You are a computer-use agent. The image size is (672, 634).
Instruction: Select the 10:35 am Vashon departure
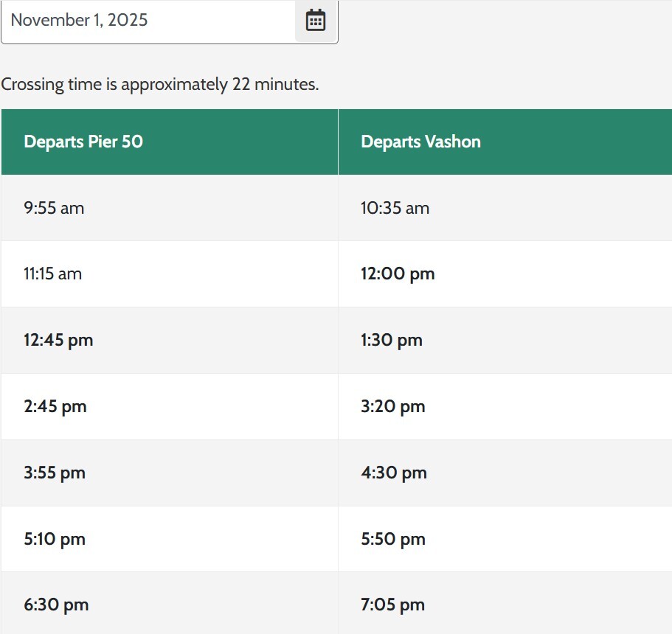click(x=395, y=208)
